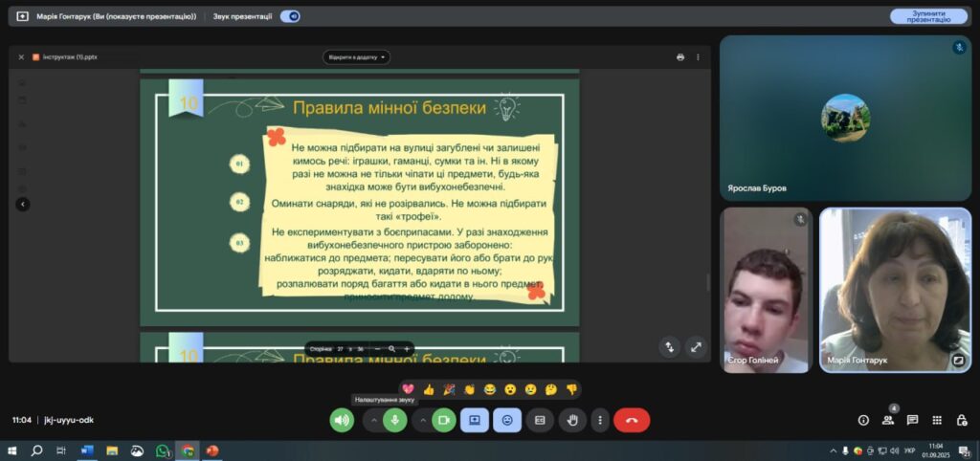This screenshot has width=980, height=461.
Task: Click Зупинити презентацію button
Action: [928, 16]
